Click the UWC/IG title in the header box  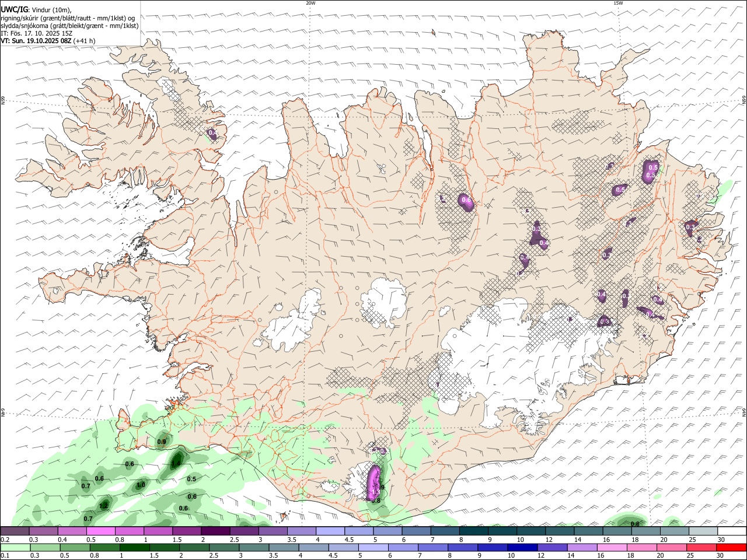tap(14, 10)
